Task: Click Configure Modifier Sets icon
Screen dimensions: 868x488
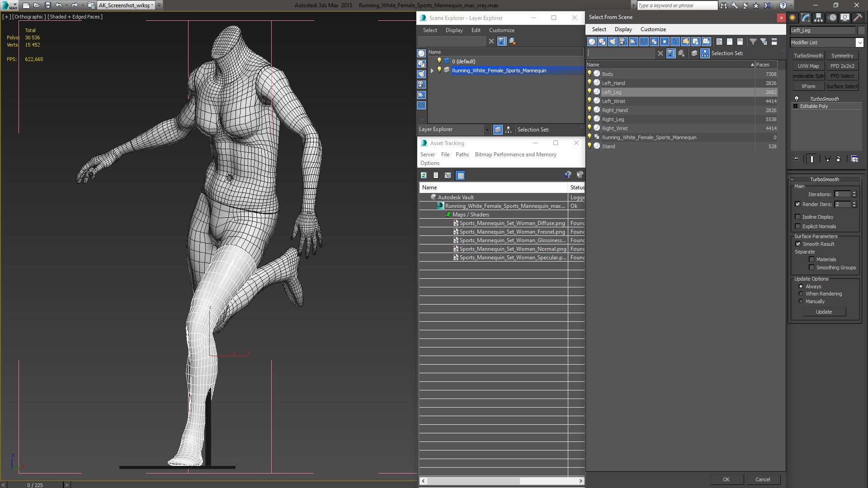Action: [x=854, y=159]
